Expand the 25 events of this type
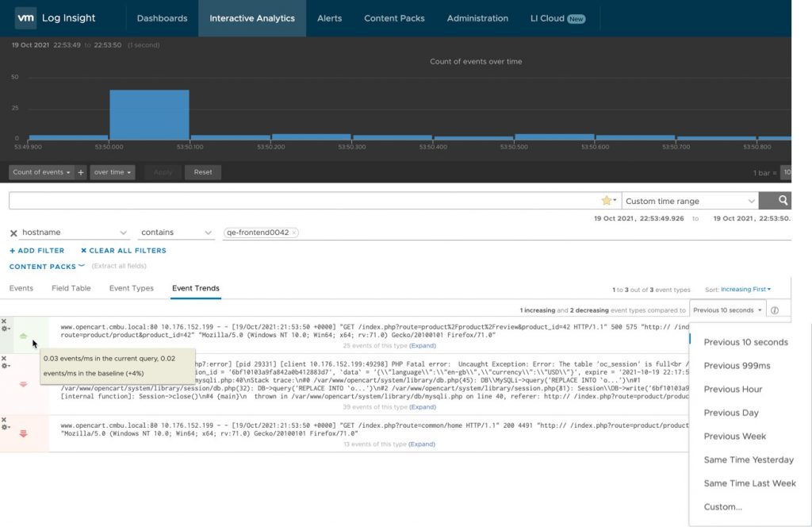 (423, 345)
